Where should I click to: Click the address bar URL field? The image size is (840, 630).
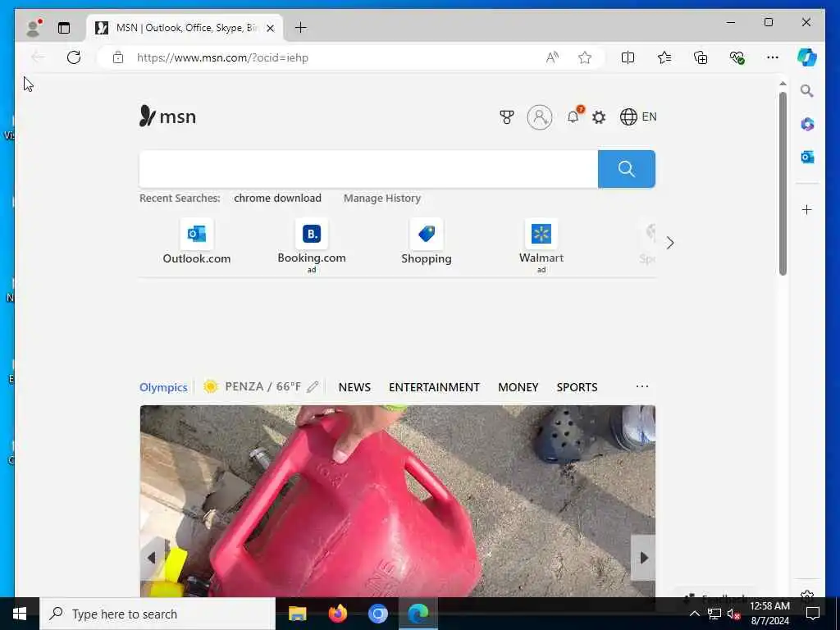click(332, 57)
